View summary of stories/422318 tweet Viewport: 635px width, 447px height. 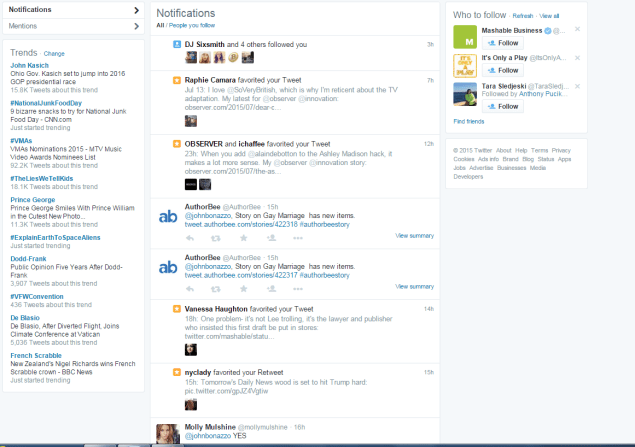click(x=414, y=236)
